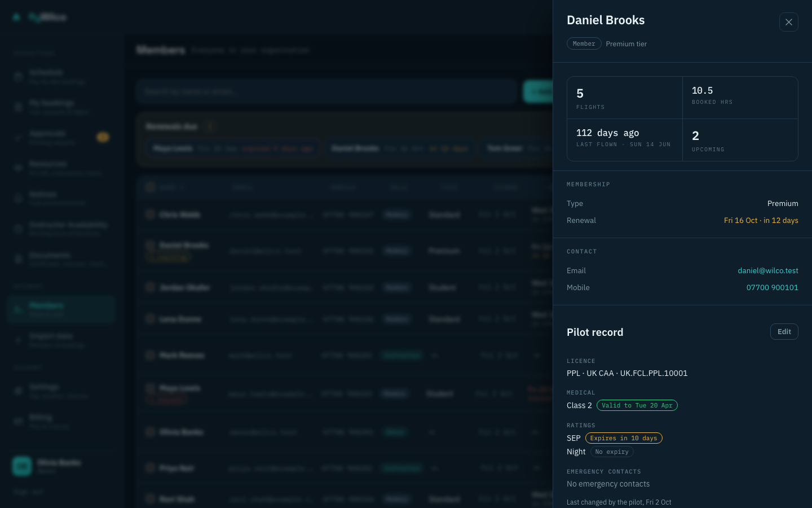
Task: Click the Pilot record heading
Action: pos(595,332)
